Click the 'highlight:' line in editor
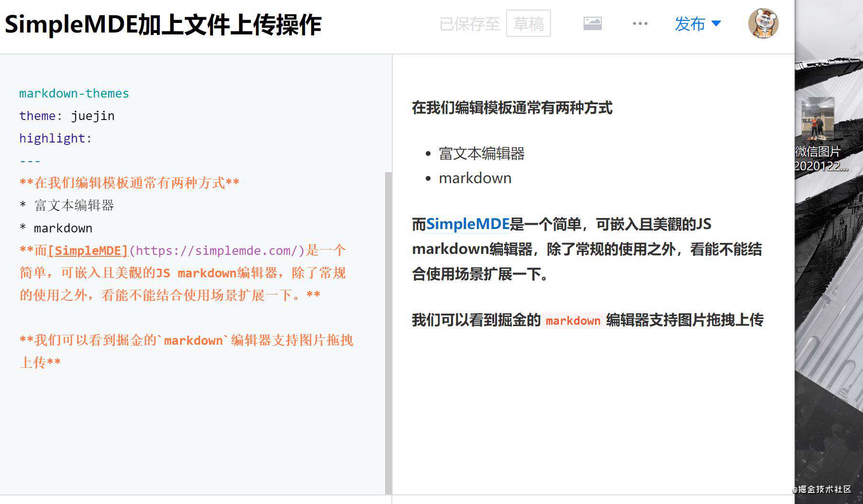This screenshot has height=504, width=863. coord(55,138)
